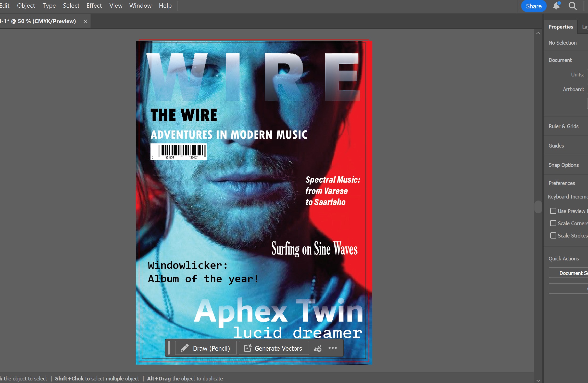Open the Edit menu
The height and width of the screenshot is (383, 588).
point(5,6)
